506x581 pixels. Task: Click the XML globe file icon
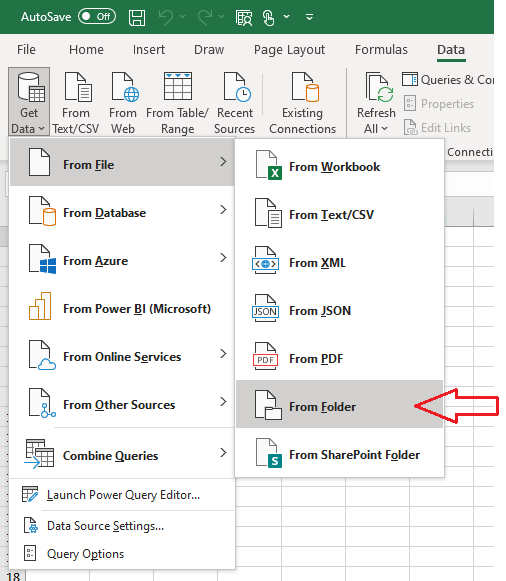[x=265, y=260]
